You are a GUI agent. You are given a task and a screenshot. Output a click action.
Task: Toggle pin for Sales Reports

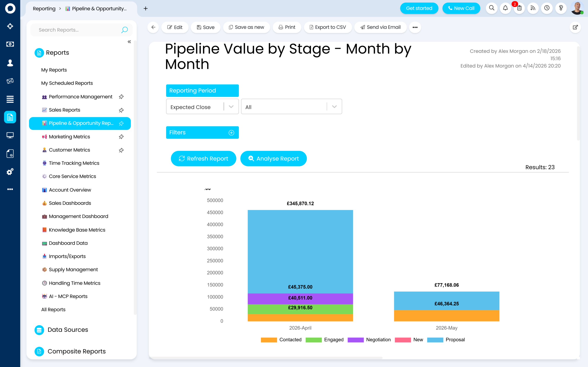[x=121, y=110]
